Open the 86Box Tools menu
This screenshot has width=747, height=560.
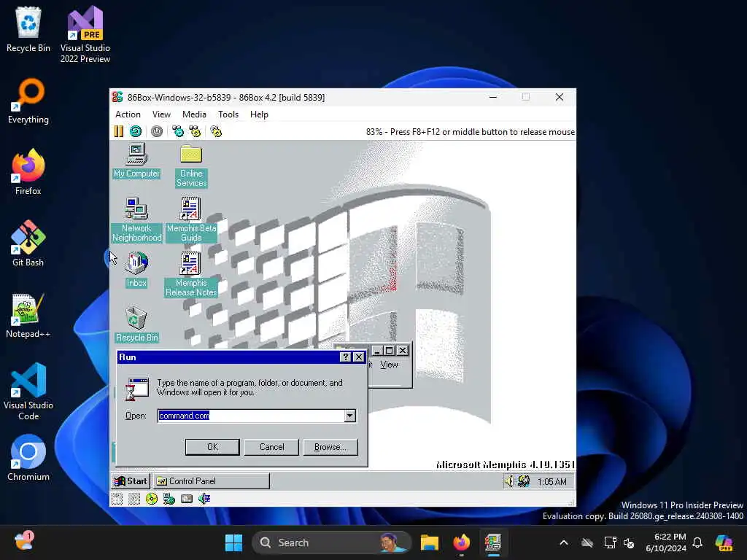point(228,114)
